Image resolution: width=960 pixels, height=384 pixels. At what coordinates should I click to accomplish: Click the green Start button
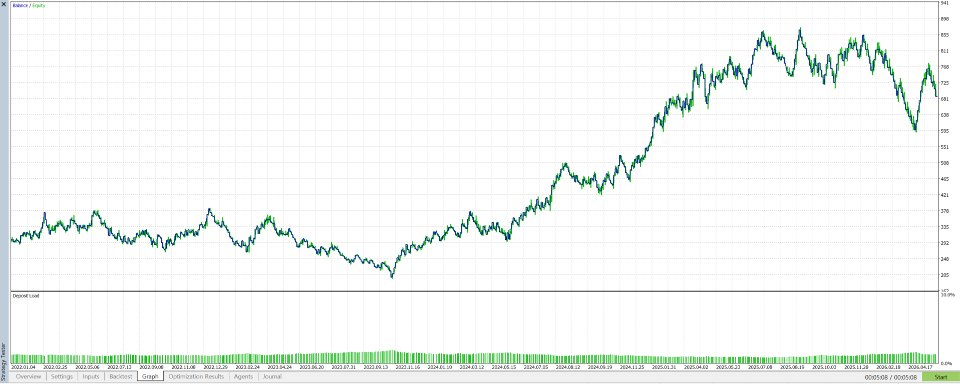940,377
